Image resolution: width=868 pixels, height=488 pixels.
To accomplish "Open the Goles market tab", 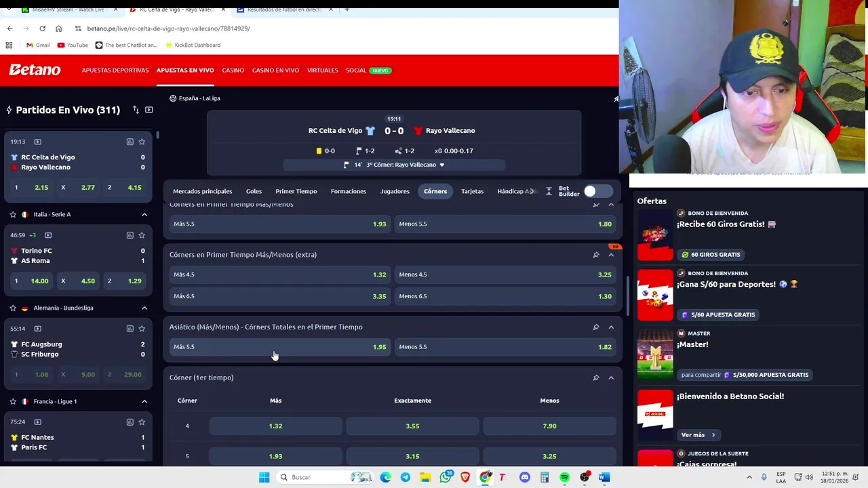I will [254, 191].
